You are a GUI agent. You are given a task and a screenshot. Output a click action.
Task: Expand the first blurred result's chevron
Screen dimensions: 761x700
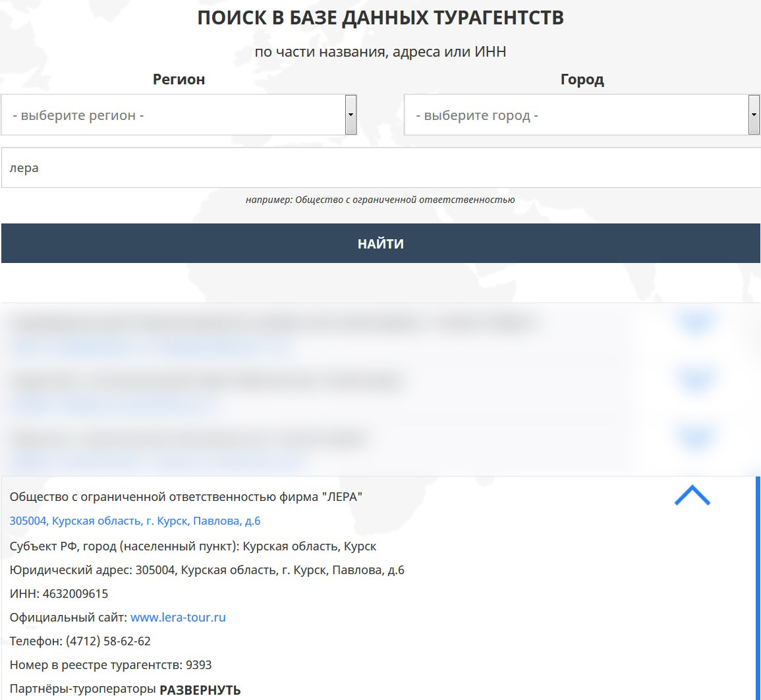click(695, 322)
